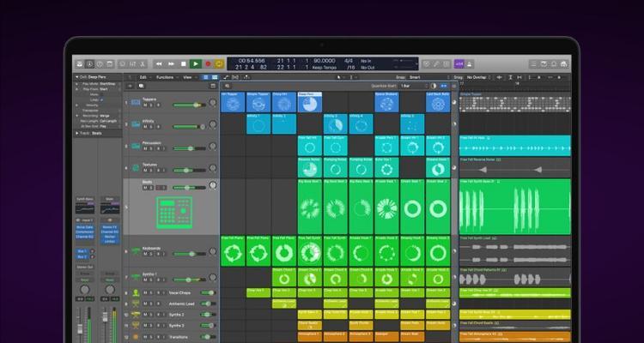Open the List Editors at top right
This screenshot has height=343, width=644.
[x=533, y=64]
